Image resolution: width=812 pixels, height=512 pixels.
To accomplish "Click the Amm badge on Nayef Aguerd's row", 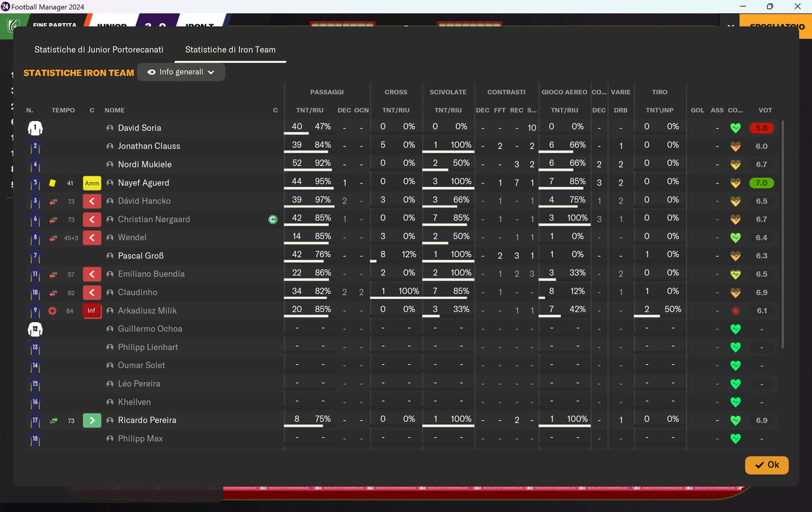I will (x=92, y=183).
